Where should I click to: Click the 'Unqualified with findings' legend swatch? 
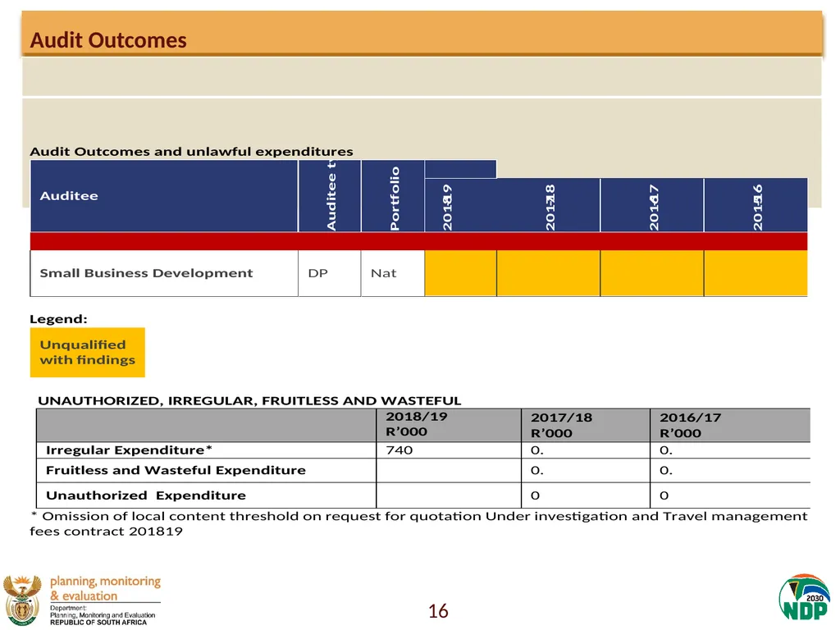pyautogui.click(x=87, y=353)
